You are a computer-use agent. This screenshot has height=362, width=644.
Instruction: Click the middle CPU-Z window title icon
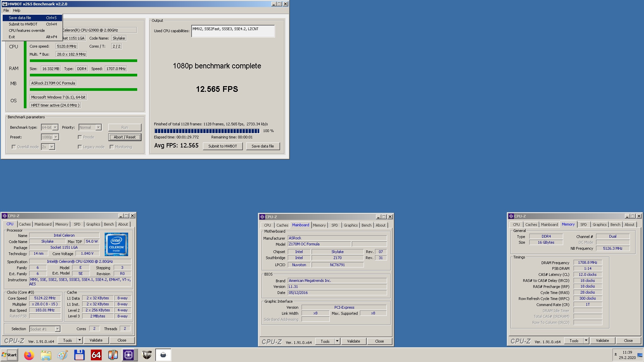click(262, 217)
